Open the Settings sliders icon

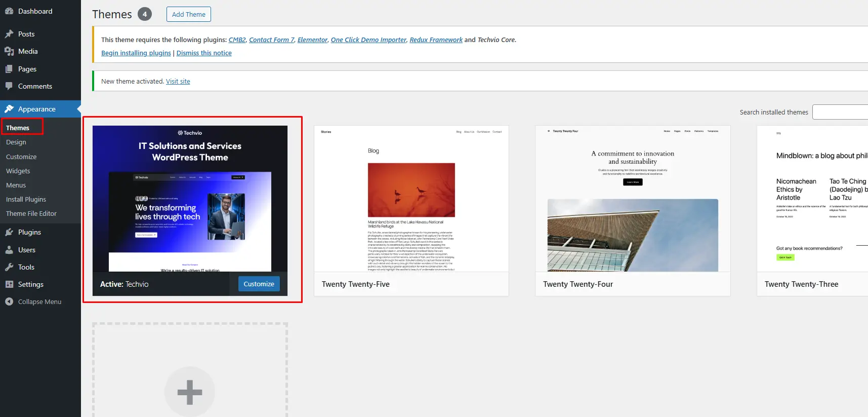point(9,284)
